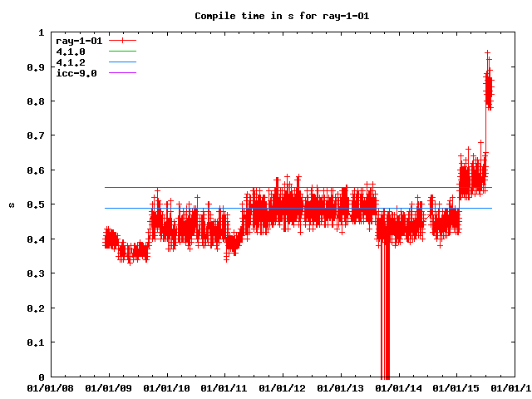Click the y-axis tick label 0.5
532x399 pixels.
tap(37, 204)
